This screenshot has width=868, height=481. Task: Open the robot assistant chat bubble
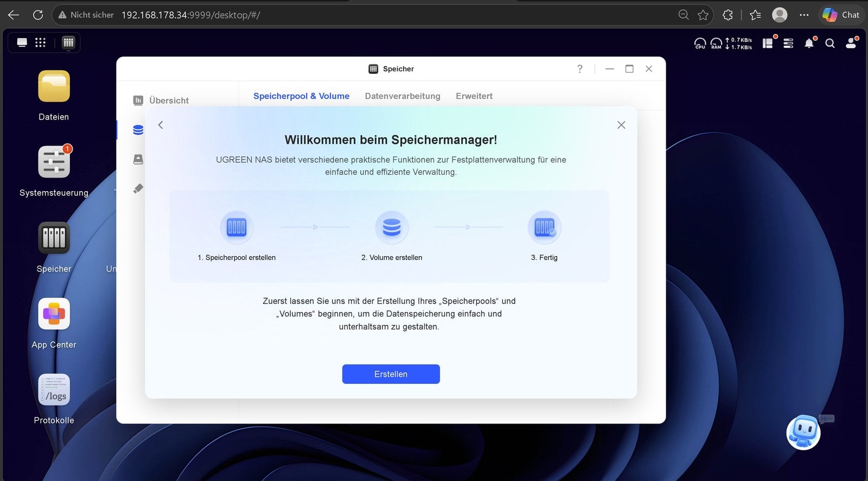803,433
